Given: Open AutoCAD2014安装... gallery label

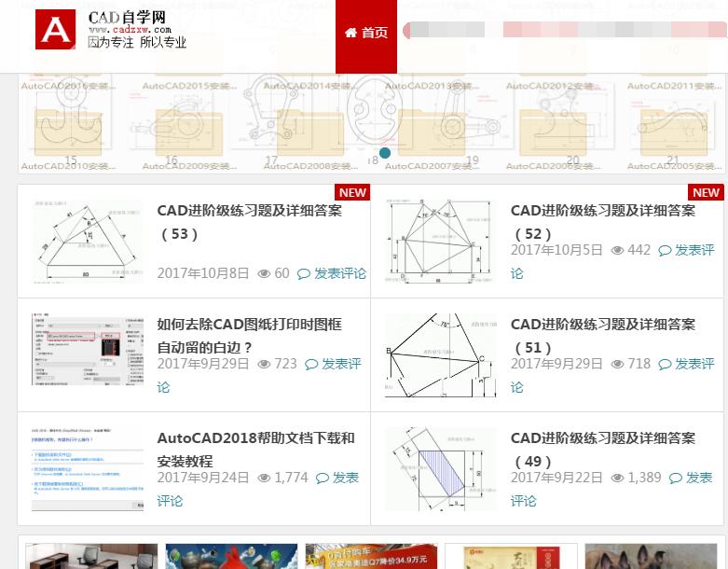Looking at the screenshot, I should 310,86.
